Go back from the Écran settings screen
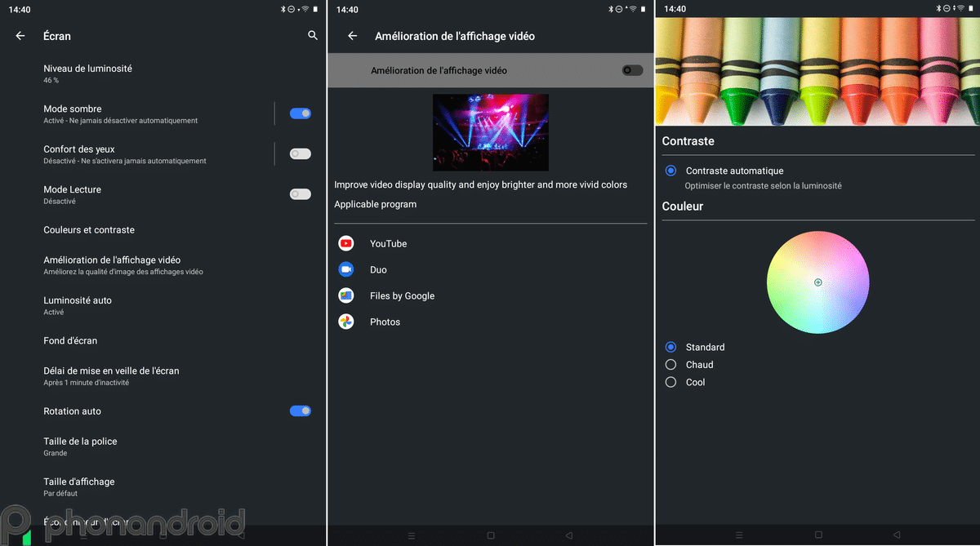980x546 pixels. click(x=20, y=36)
